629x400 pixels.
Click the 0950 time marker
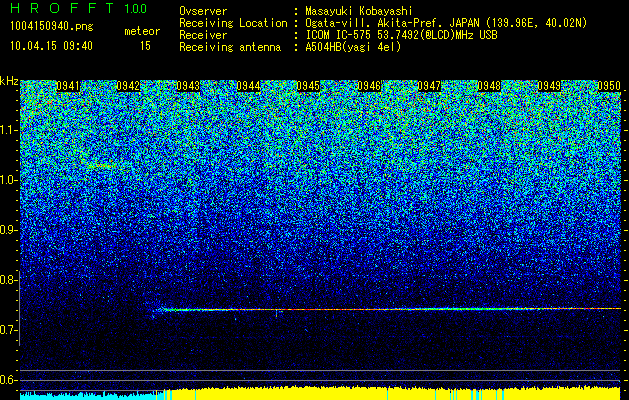(x=609, y=86)
